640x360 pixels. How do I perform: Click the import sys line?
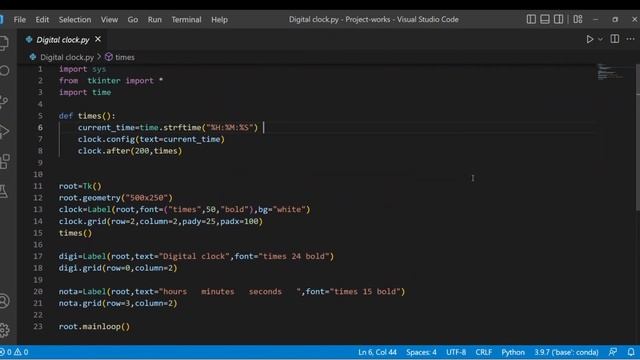point(82,69)
